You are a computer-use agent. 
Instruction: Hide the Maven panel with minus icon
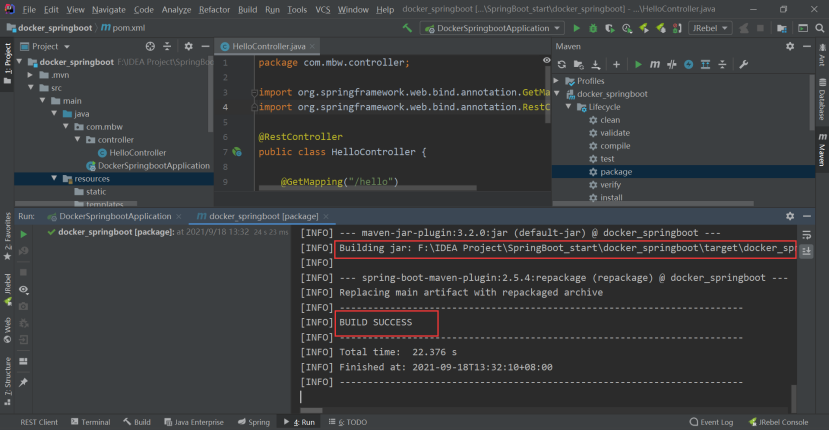tap(806, 47)
